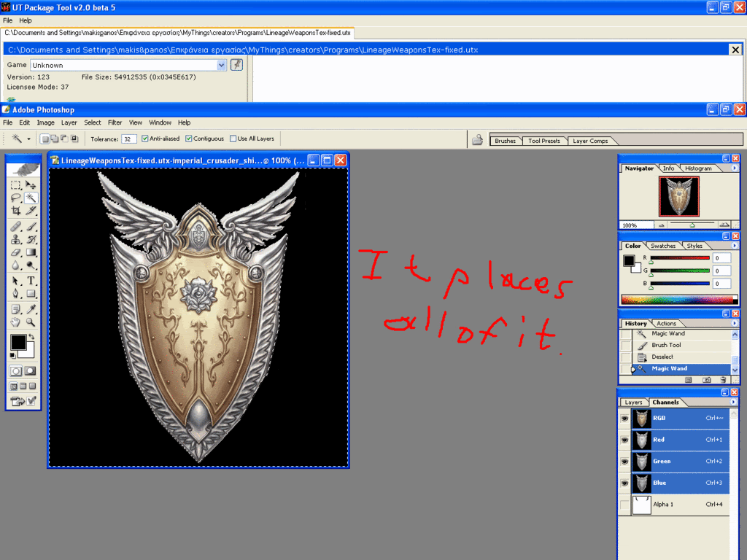This screenshot has height=560, width=747.
Task: Select the Lasso tool
Action: 15,198
